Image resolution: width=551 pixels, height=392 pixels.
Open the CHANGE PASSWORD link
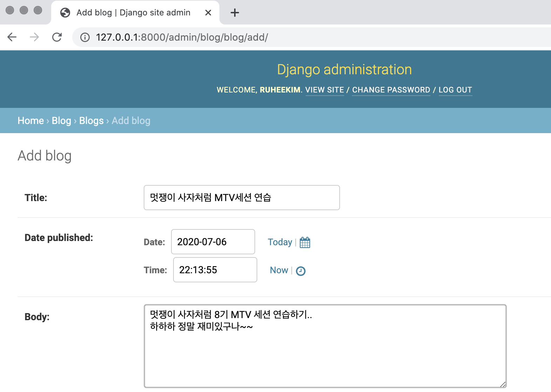(391, 90)
